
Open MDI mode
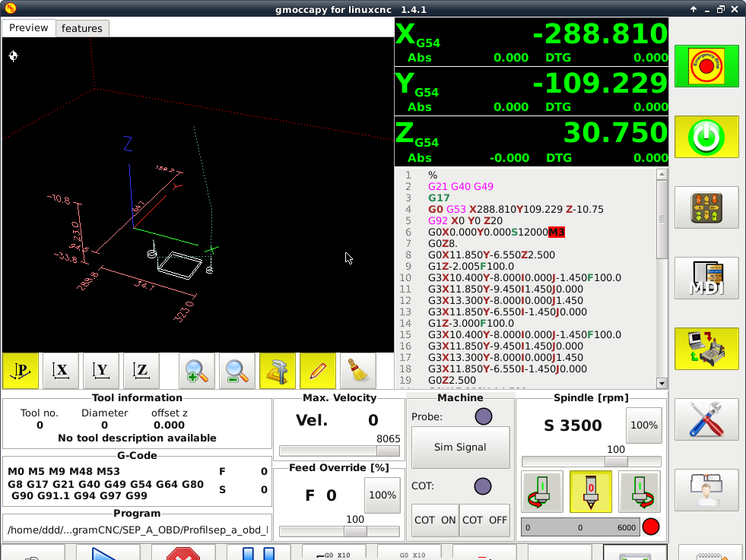pos(706,278)
